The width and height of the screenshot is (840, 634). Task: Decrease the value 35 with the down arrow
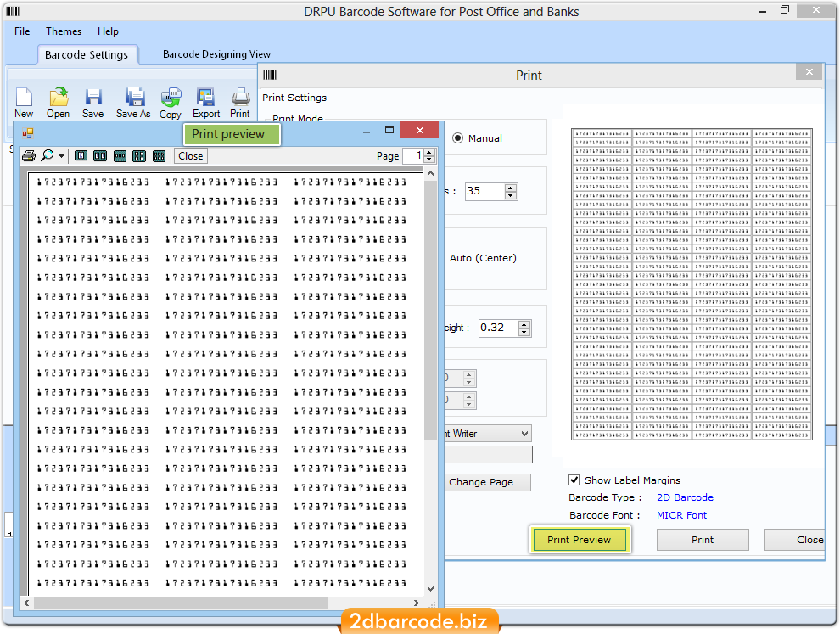pos(511,195)
